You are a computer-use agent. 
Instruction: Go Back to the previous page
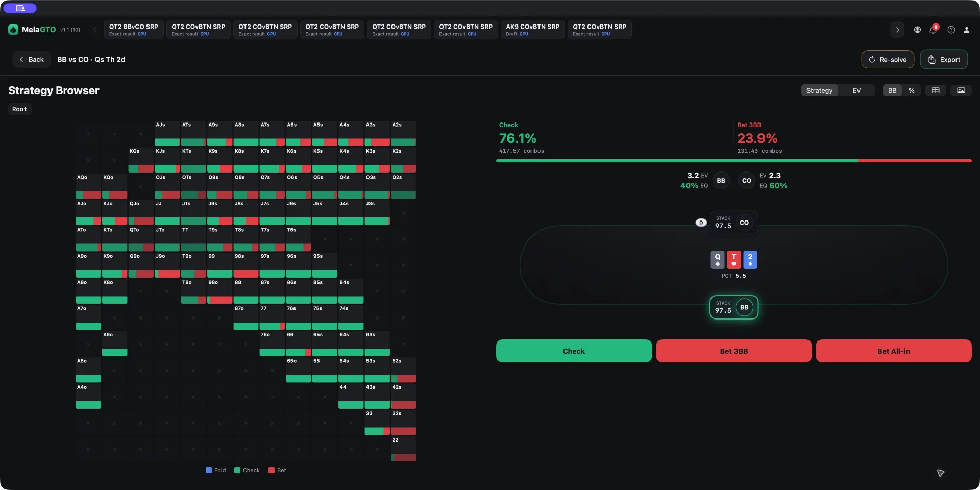click(x=32, y=59)
